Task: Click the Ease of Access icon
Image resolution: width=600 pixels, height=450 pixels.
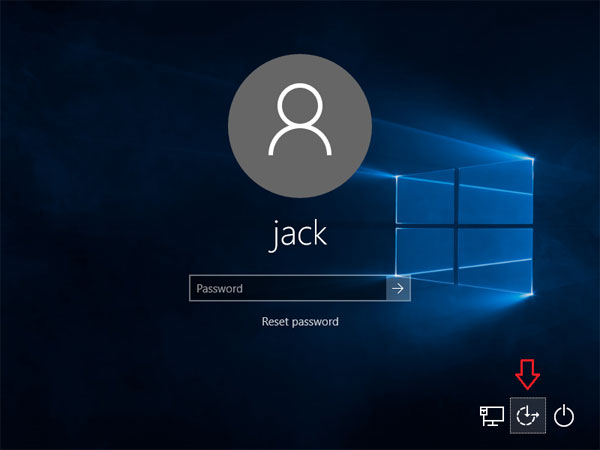Action: [527, 415]
